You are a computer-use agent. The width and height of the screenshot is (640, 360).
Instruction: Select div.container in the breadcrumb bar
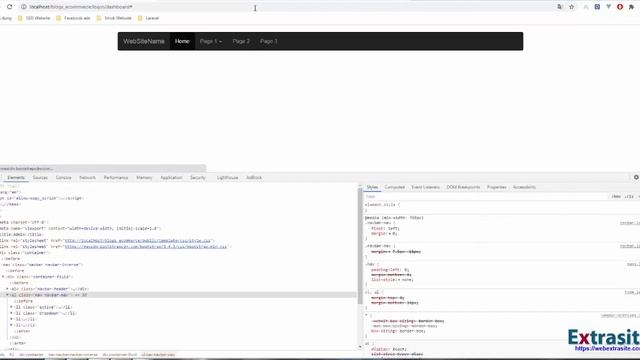(x=31, y=355)
